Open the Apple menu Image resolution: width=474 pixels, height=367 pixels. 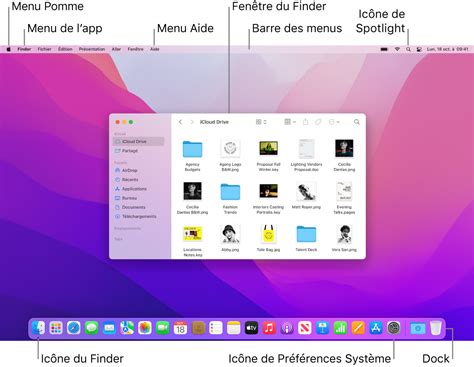click(9, 49)
